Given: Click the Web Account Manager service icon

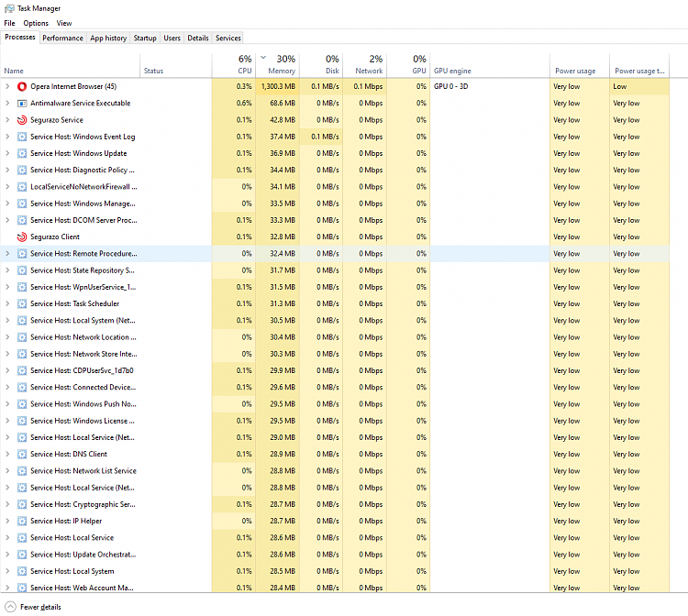Looking at the screenshot, I should 22,588.
